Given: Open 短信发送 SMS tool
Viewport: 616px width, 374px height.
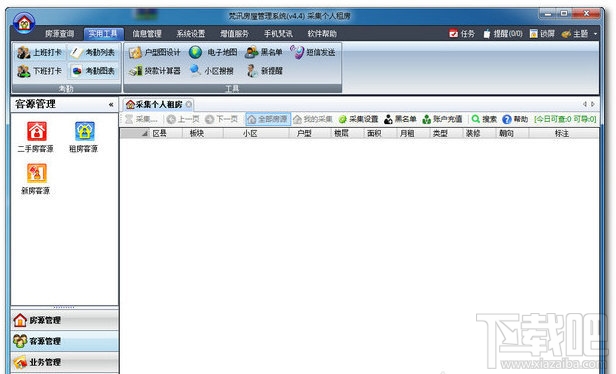Looking at the screenshot, I should click(x=313, y=52).
